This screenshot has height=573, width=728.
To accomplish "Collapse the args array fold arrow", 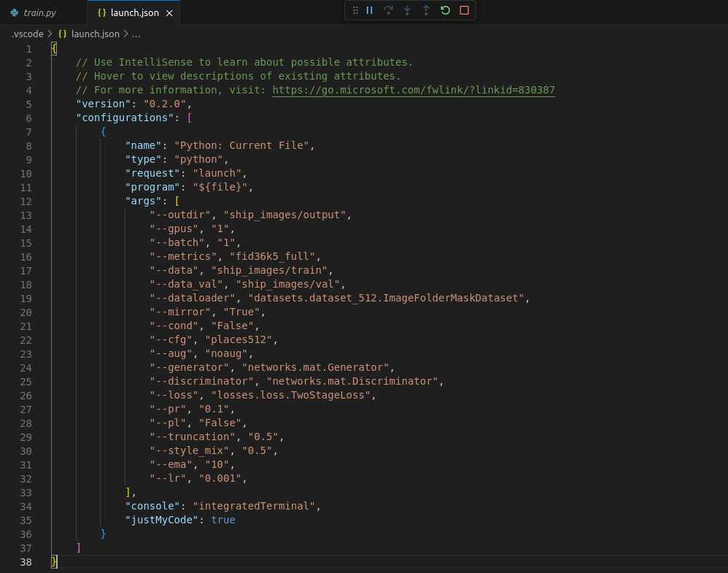I will point(41,201).
